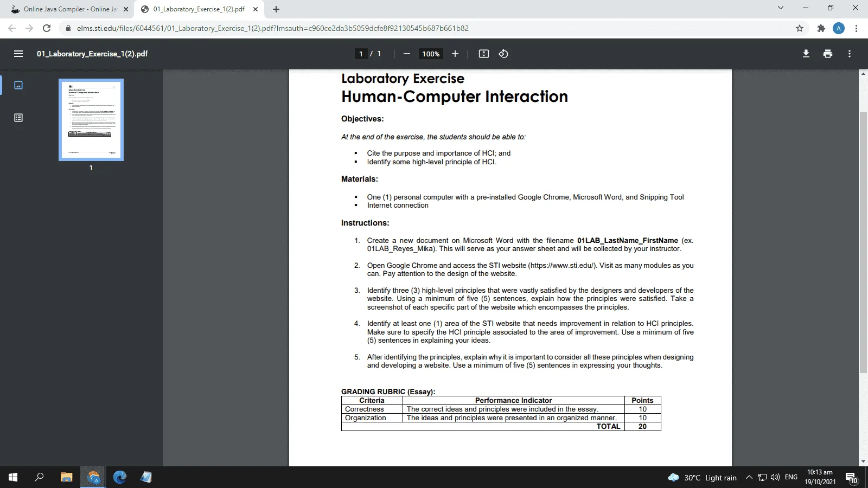Close the 01_Laboratory_Exercise PDF tab
868x488 pixels.
coord(256,9)
